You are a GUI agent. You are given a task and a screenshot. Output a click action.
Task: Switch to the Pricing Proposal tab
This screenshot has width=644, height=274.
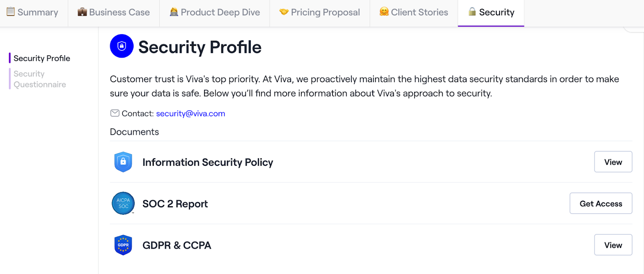320,13
